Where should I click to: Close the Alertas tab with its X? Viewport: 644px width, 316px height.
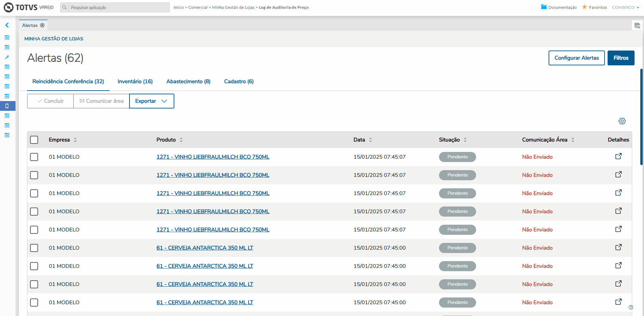(x=42, y=25)
